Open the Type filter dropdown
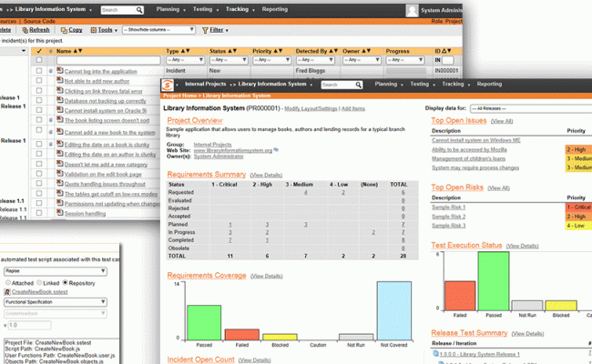 tap(186, 60)
